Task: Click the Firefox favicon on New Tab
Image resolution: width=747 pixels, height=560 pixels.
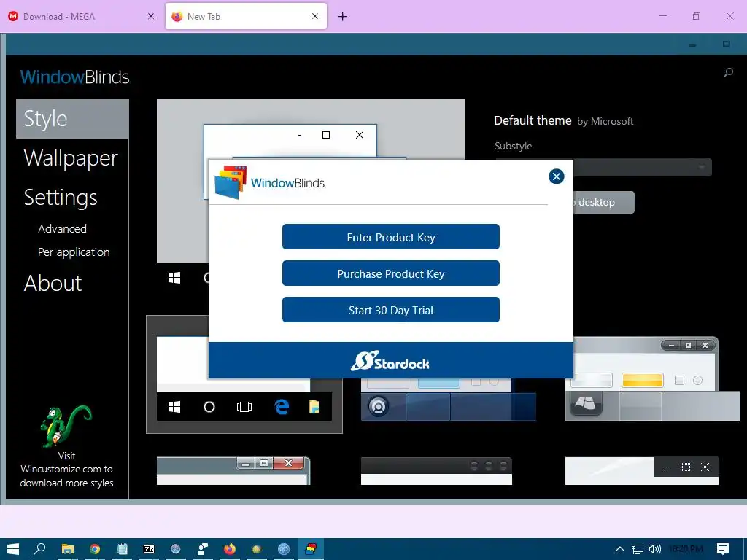Action: click(x=177, y=16)
